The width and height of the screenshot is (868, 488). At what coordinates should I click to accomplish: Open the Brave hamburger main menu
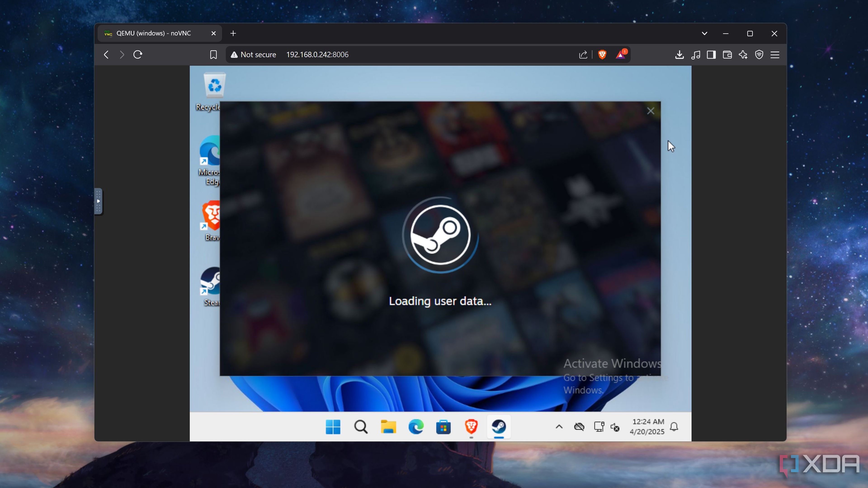point(775,54)
